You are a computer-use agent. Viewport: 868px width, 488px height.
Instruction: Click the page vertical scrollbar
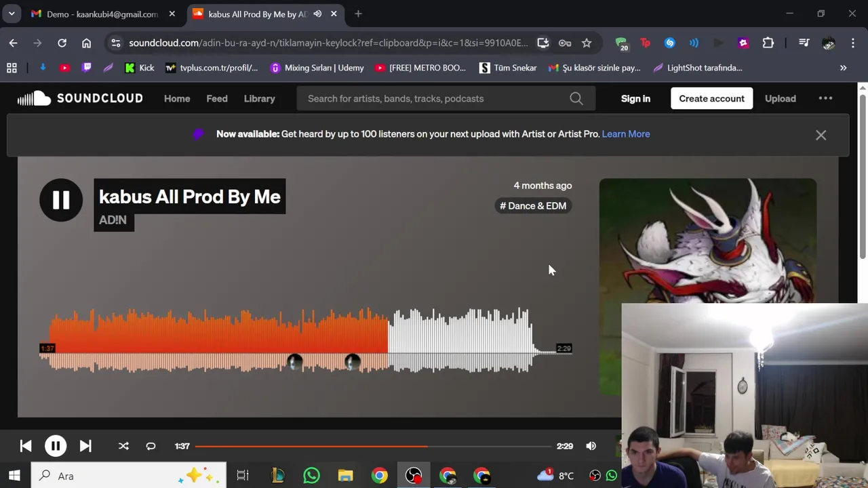(863, 176)
